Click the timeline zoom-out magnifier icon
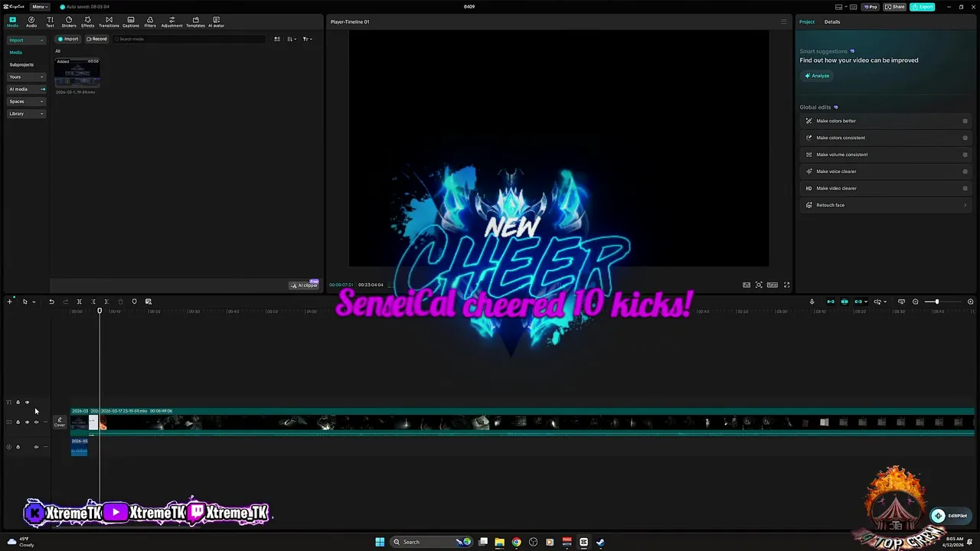This screenshot has width=980, height=551. [915, 302]
